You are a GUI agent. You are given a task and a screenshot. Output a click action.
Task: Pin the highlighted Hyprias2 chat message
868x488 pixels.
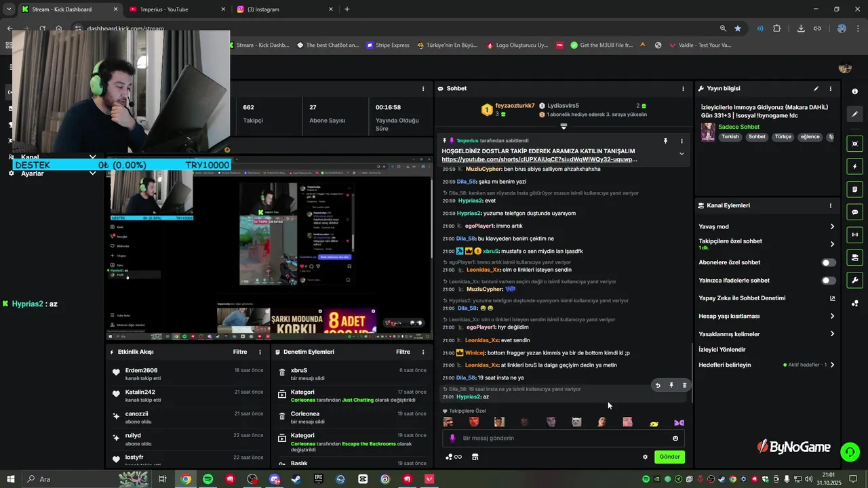[x=671, y=385]
